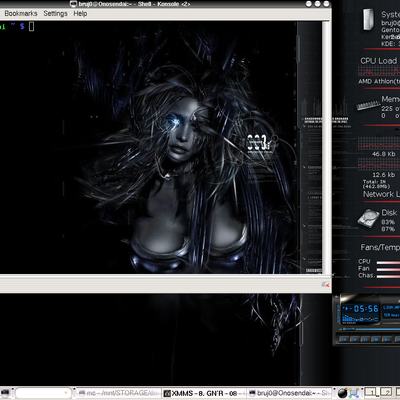Screen dimensions: 400x400
Task: Click the Fan speed bar
Action: tap(388, 269)
